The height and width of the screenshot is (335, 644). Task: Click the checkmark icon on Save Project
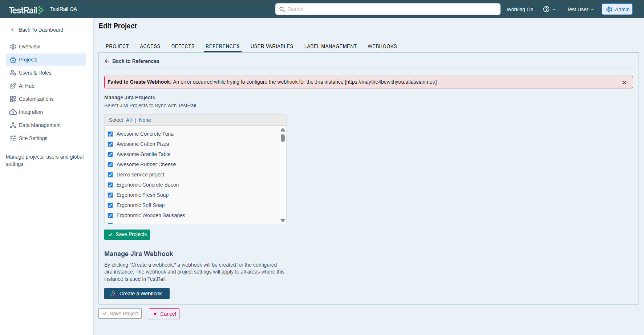(x=105, y=314)
